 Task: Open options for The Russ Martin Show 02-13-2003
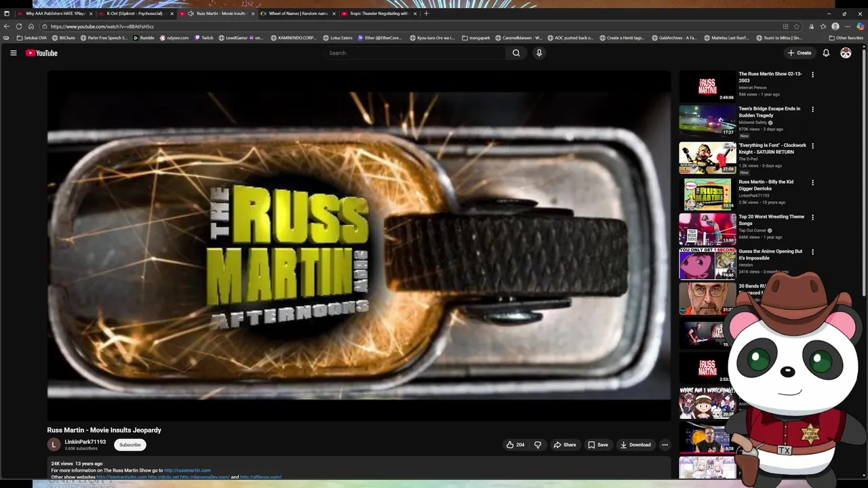[x=812, y=75]
